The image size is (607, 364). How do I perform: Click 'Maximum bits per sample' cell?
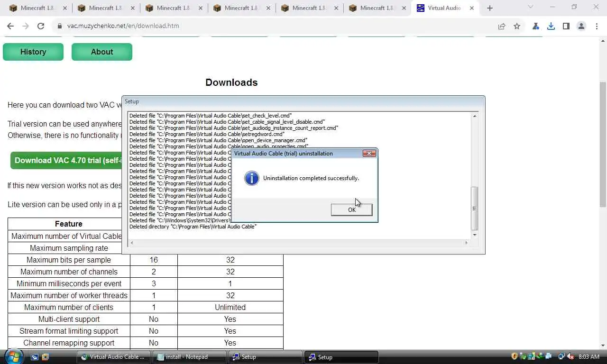coord(69,260)
